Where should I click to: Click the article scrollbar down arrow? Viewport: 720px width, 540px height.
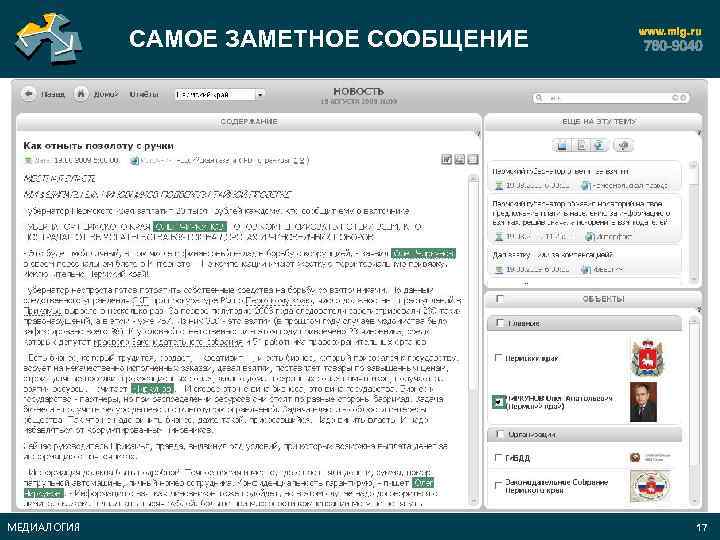coord(473,501)
